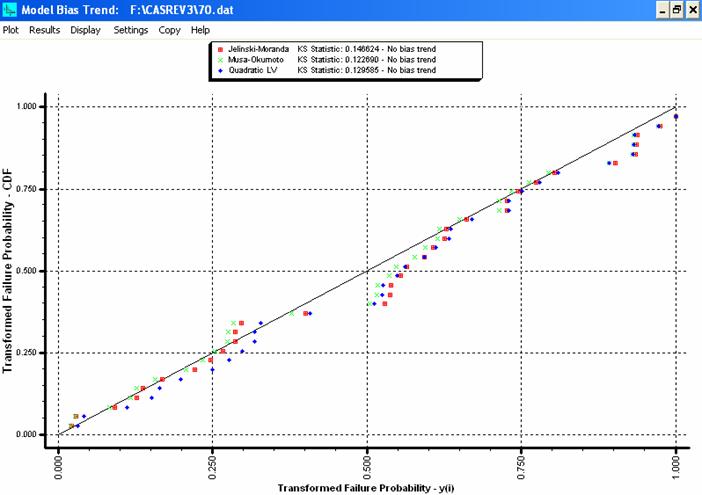702x495 pixels.
Task: Click the horizontal axis title y(i)
Action: [367, 486]
